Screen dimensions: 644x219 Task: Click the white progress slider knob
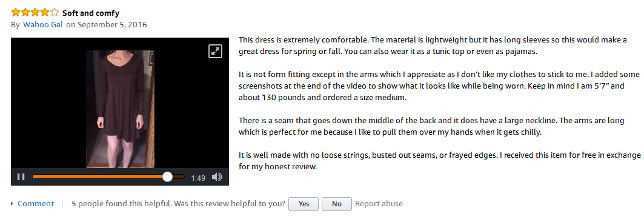point(168,177)
